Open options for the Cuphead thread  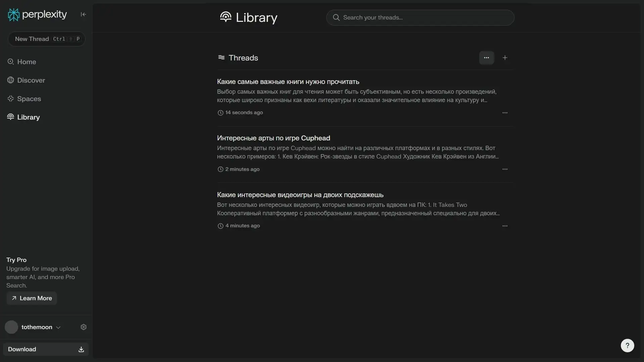[x=505, y=169]
